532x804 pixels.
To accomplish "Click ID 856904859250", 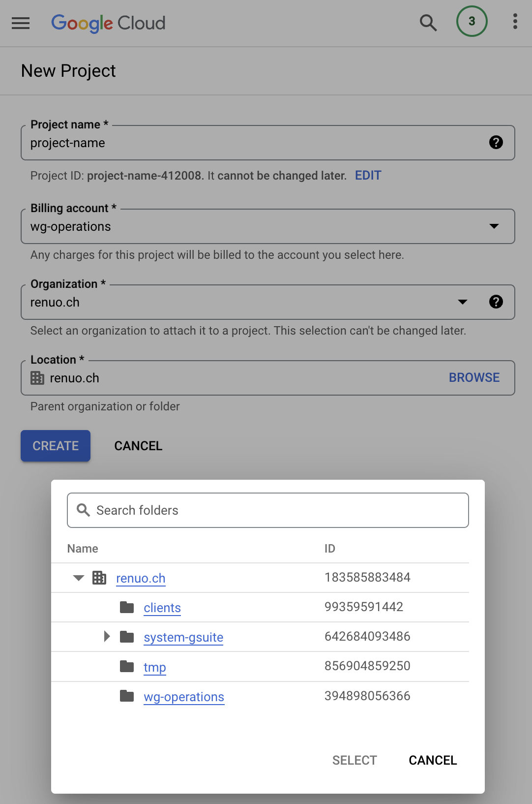I will (x=367, y=666).
